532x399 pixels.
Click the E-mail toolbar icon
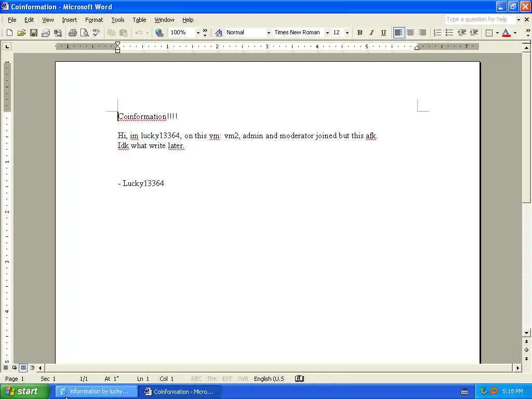[46, 33]
